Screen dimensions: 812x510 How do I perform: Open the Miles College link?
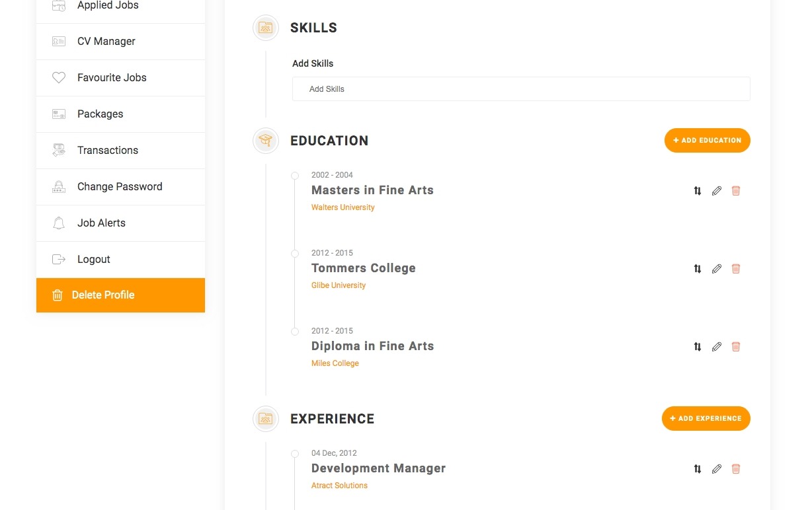pyautogui.click(x=335, y=363)
